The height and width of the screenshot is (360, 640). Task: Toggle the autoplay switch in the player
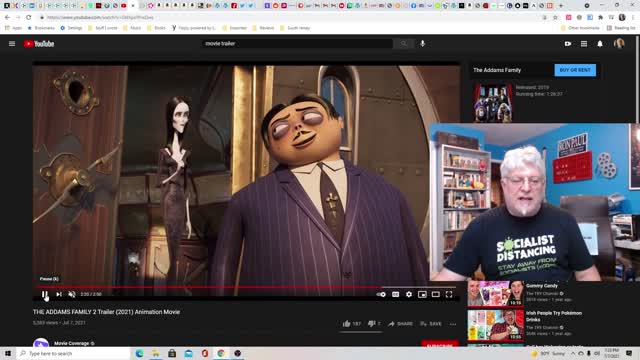point(381,294)
